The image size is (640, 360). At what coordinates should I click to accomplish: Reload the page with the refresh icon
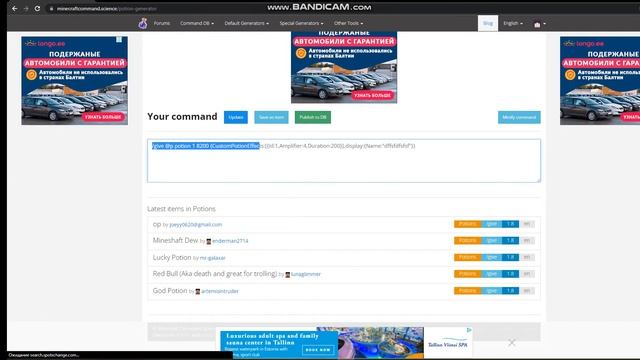pos(37,8)
